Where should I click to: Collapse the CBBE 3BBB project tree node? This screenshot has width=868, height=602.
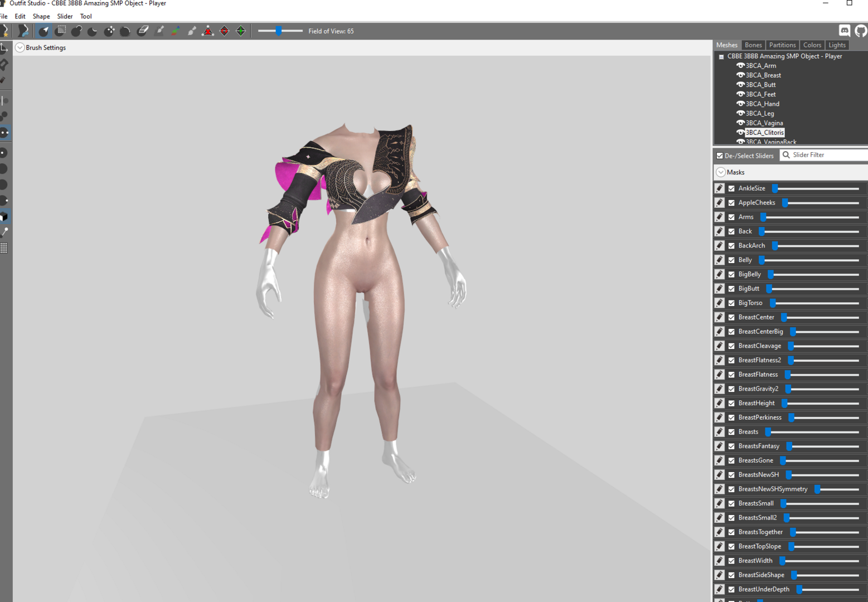721,56
